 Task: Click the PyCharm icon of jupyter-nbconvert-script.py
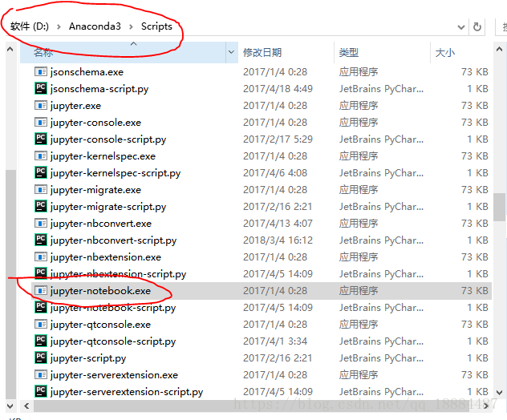(41, 240)
